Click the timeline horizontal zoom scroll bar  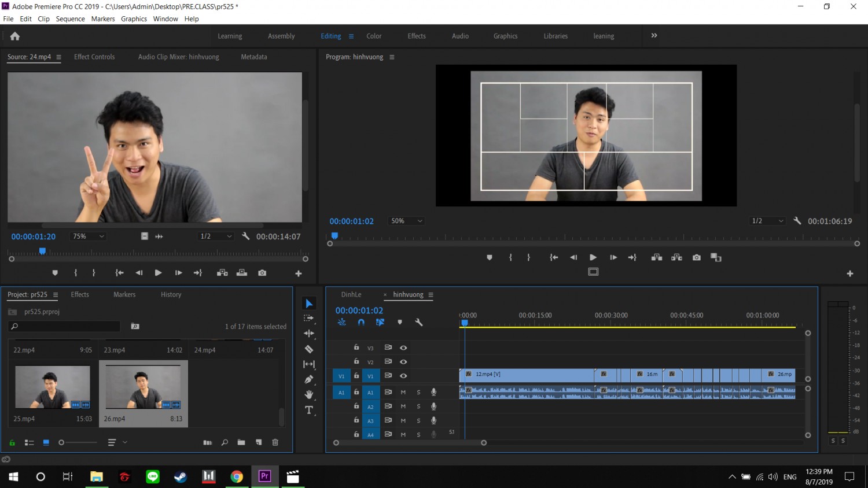coord(410,443)
